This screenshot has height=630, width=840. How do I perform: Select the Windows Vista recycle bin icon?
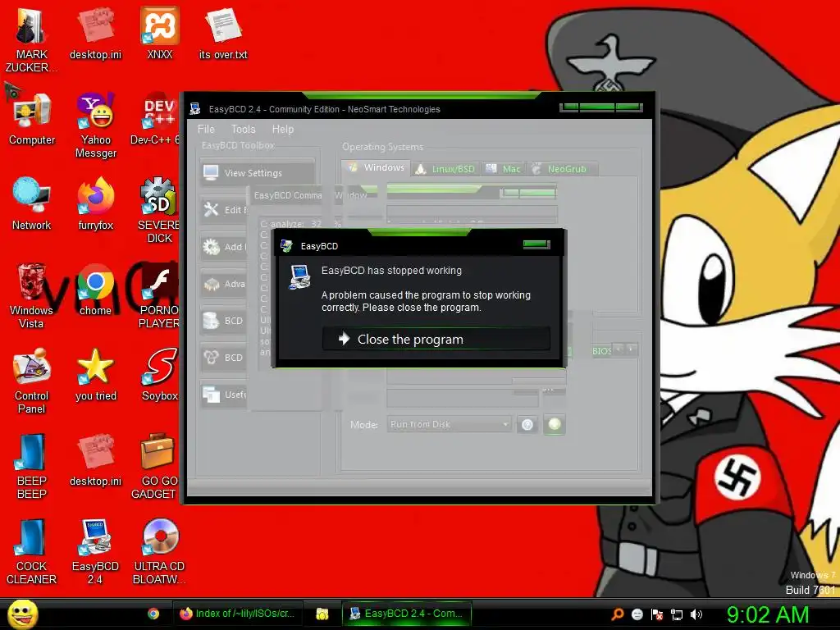[31, 296]
